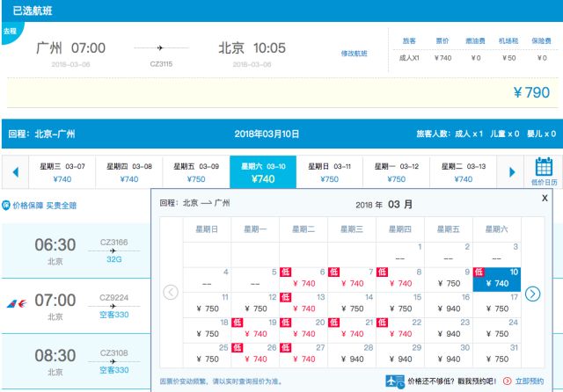Advance date strip with right arrow
This screenshot has width=563, height=392.
[x=512, y=172]
